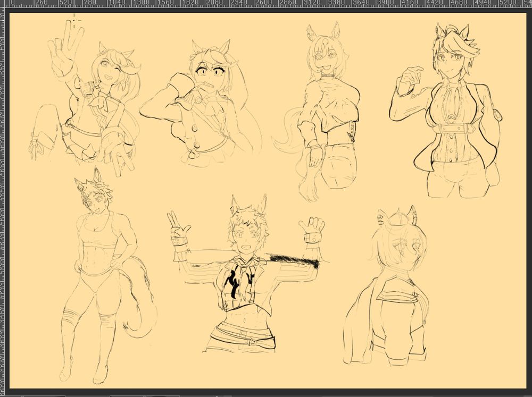
Task: Click the back-view figure with cape
Action: pos(387,286)
